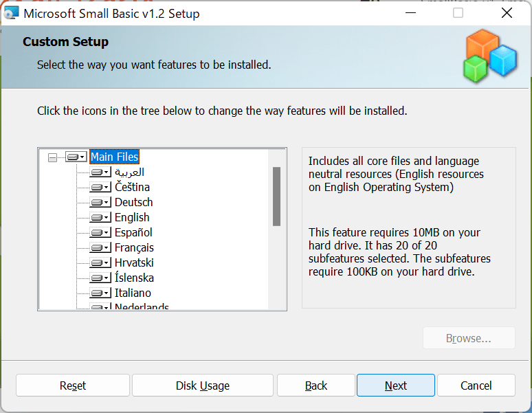Select the Main Files tree item

pyautogui.click(x=114, y=157)
